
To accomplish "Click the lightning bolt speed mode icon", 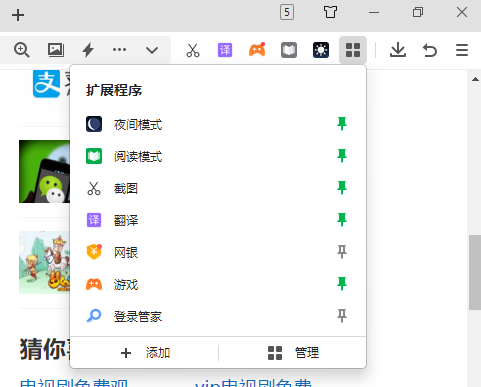I will 88,50.
